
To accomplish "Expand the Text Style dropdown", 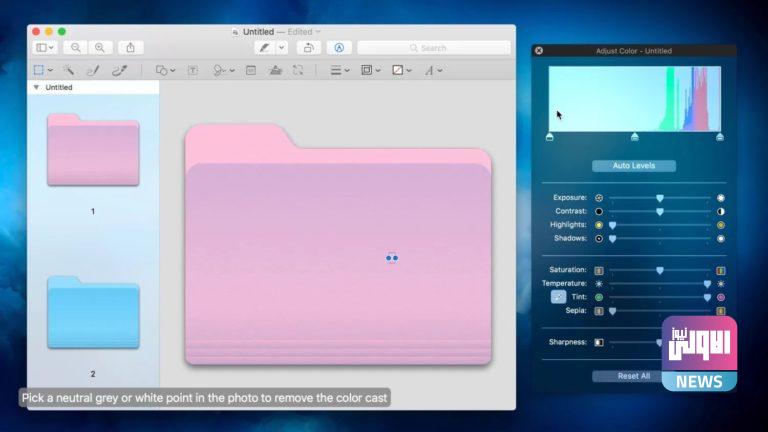I will (433, 70).
